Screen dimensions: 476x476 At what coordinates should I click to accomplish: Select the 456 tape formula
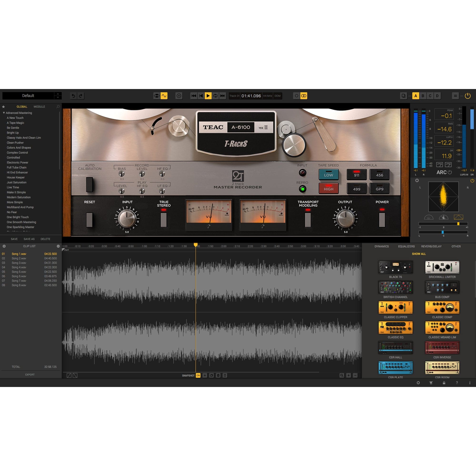[379, 175]
